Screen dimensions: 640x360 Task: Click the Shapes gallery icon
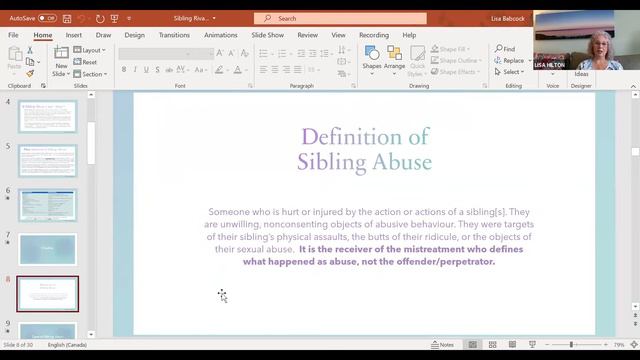[x=372, y=53]
